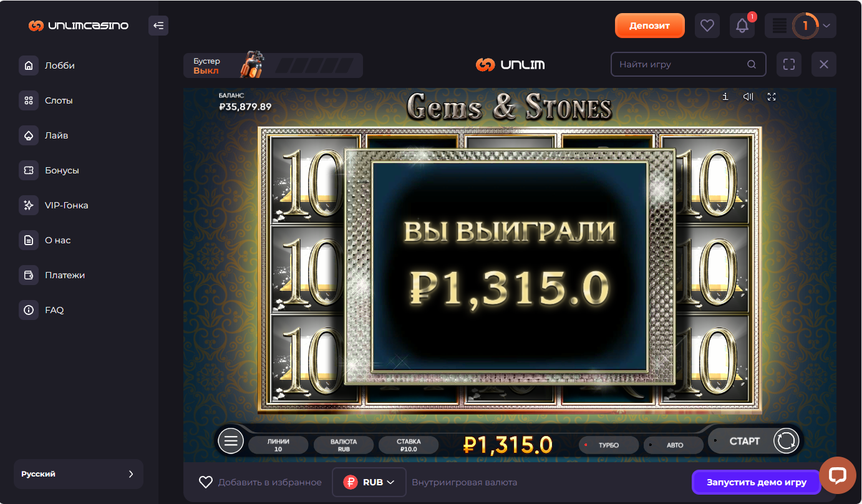Collapse the sidebar with the arrow icon
862x504 pixels.
click(x=158, y=26)
